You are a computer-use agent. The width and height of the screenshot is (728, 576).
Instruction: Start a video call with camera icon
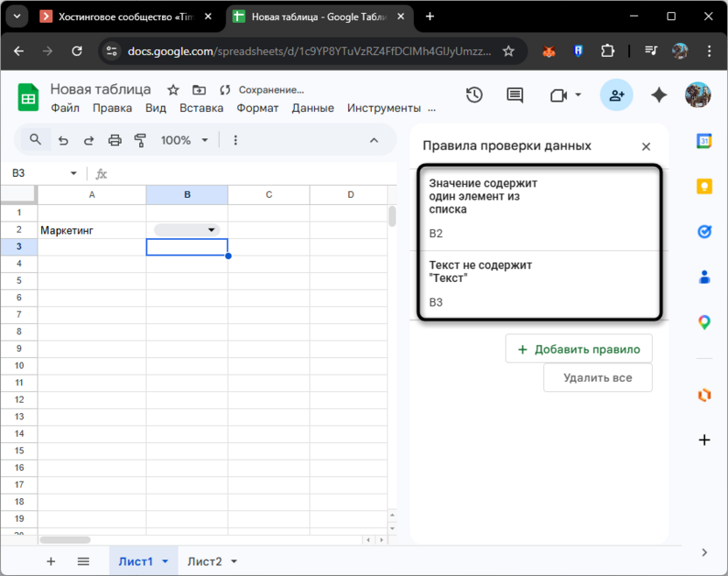(x=558, y=95)
